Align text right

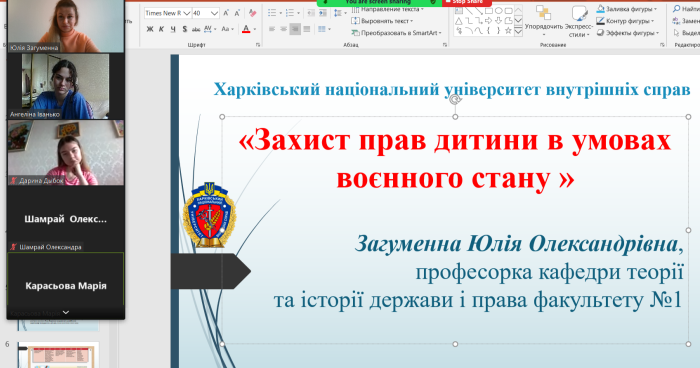click(x=295, y=29)
